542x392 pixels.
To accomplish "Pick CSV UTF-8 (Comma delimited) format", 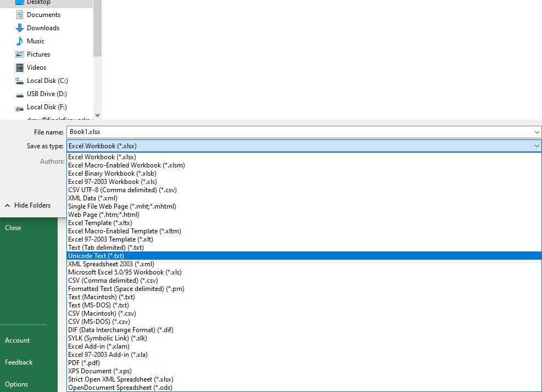I will (x=304, y=190).
